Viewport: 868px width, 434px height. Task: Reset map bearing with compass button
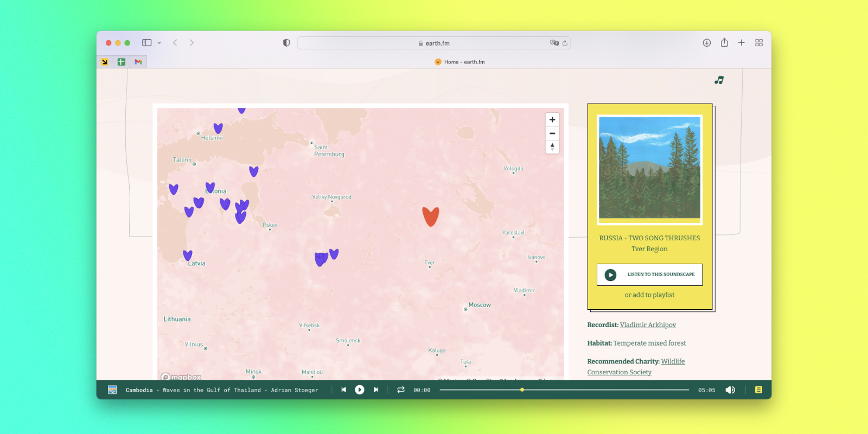point(552,147)
